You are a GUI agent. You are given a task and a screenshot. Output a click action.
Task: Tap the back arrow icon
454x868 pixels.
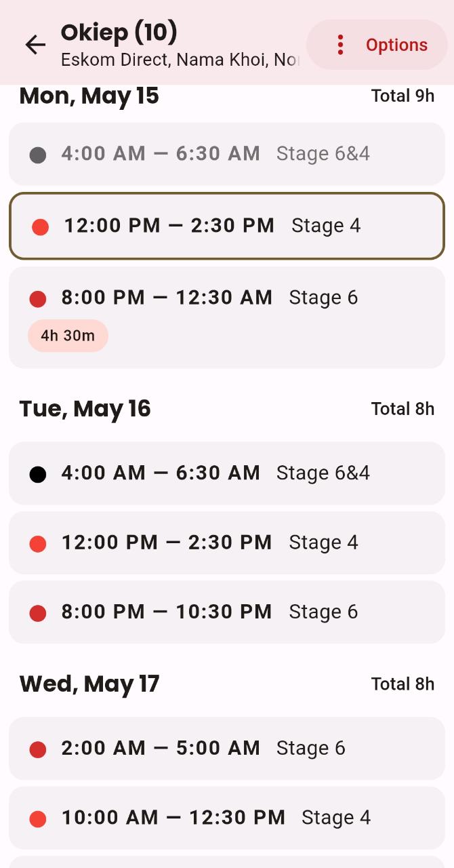[35, 45]
